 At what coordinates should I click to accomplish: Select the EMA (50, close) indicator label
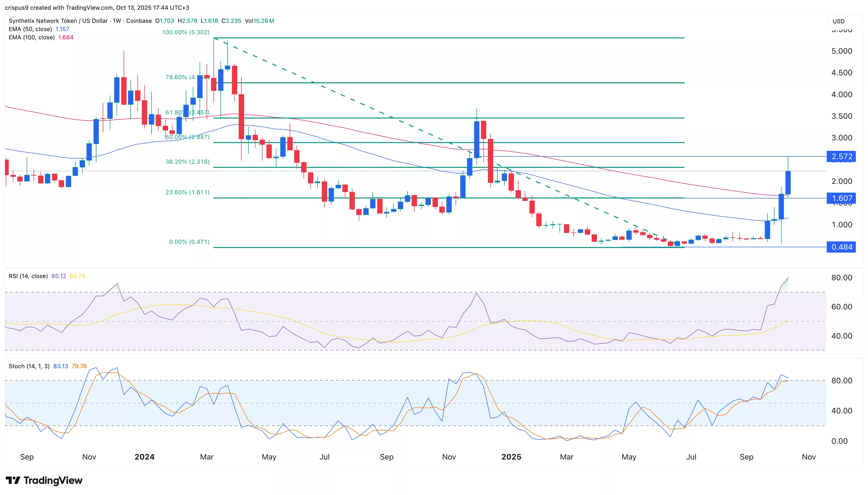pyautogui.click(x=31, y=29)
